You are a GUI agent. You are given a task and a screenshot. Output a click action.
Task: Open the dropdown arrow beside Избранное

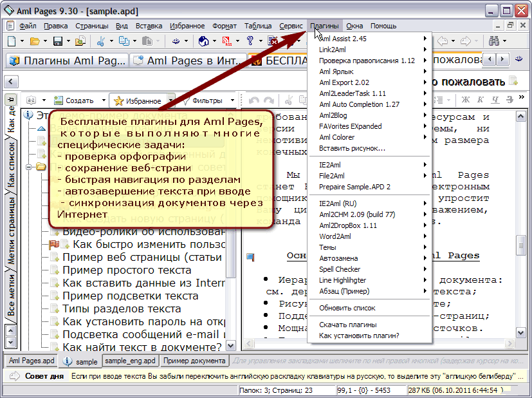(171, 100)
